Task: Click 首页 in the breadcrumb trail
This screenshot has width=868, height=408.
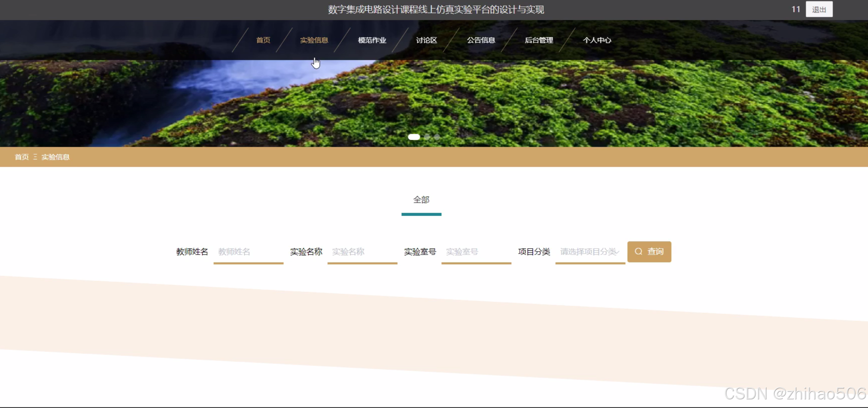Action: [x=21, y=157]
